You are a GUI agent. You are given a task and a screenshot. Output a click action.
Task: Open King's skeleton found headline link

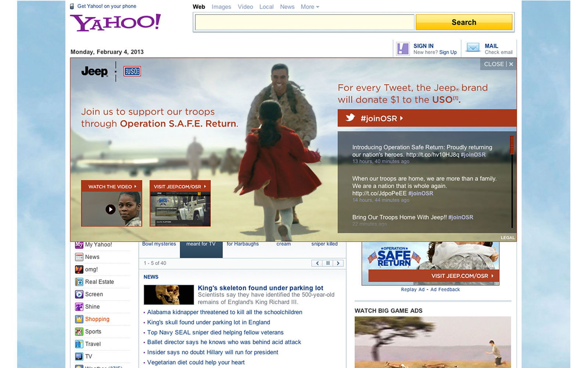260,288
